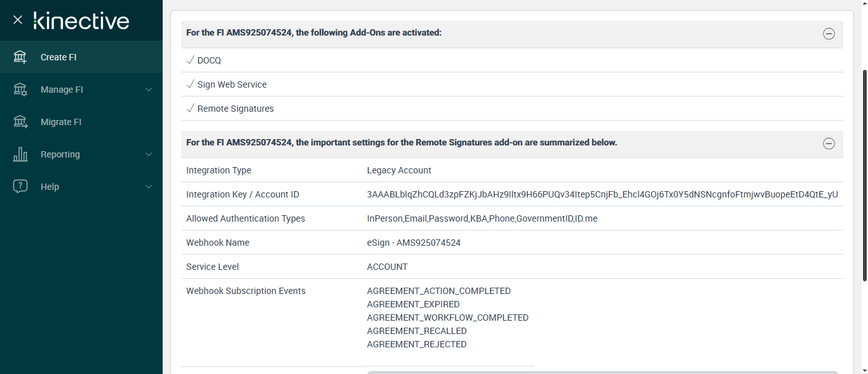Click the Integration Key value text
Screen dimensions: 868x374
click(602, 194)
